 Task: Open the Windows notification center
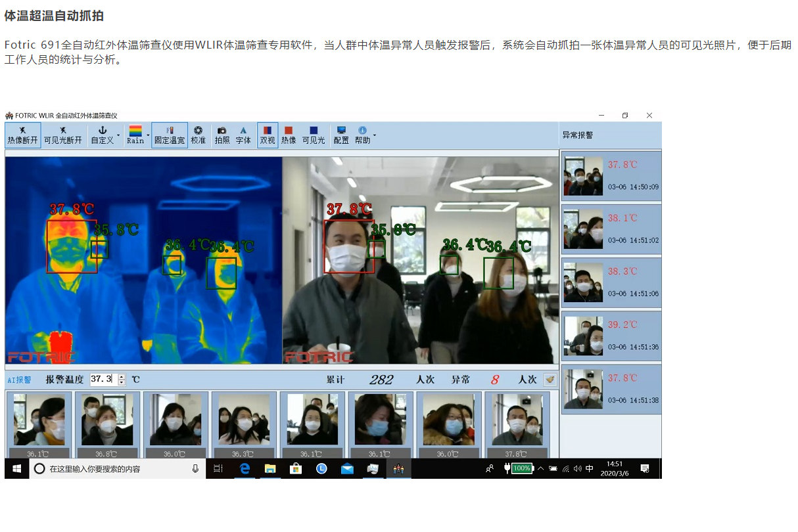click(x=645, y=468)
